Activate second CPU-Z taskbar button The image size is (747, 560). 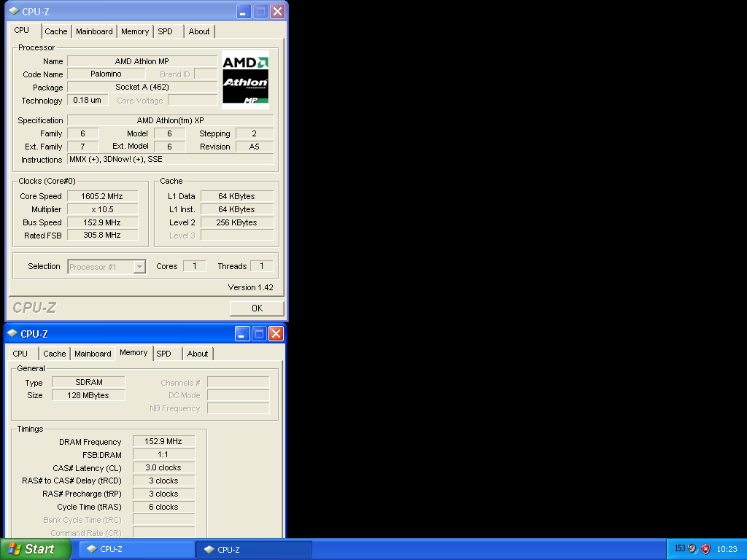coord(254,549)
